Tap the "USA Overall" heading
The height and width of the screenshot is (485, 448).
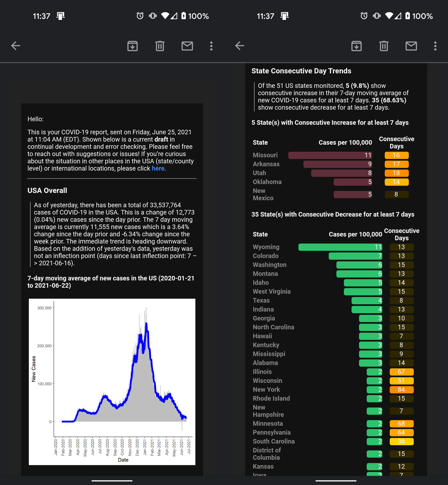point(47,190)
